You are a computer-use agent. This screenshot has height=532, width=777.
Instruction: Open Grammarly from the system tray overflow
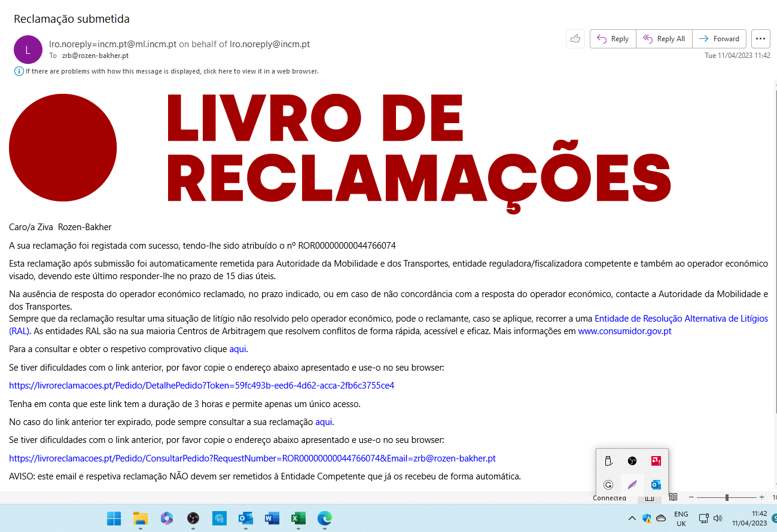coord(608,484)
